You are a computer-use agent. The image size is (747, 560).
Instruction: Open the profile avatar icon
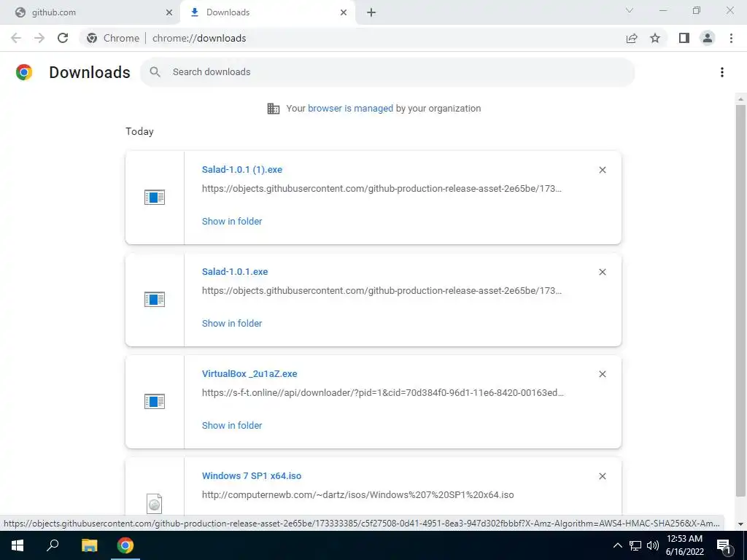(x=708, y=38)
